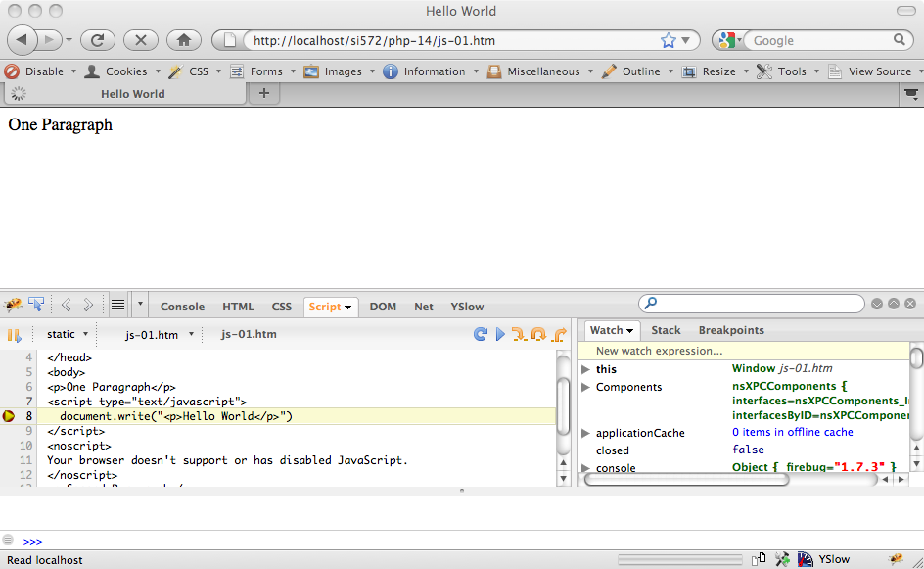Open the static script type dropdown

pos(68,334)
